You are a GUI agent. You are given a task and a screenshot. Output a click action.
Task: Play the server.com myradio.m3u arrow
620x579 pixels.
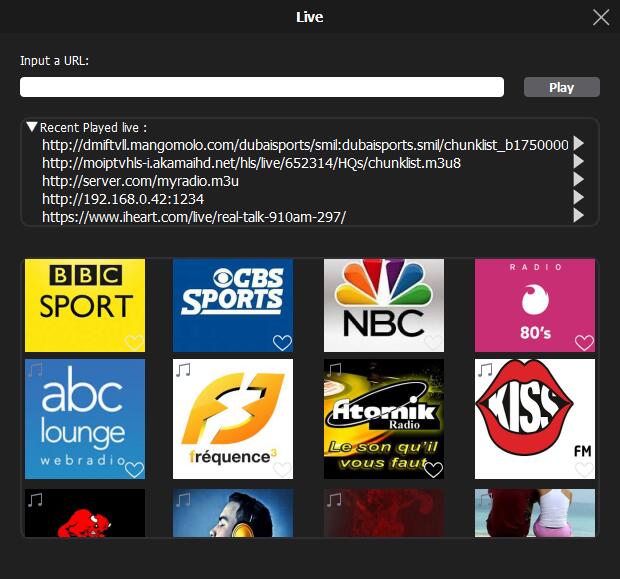578,179
